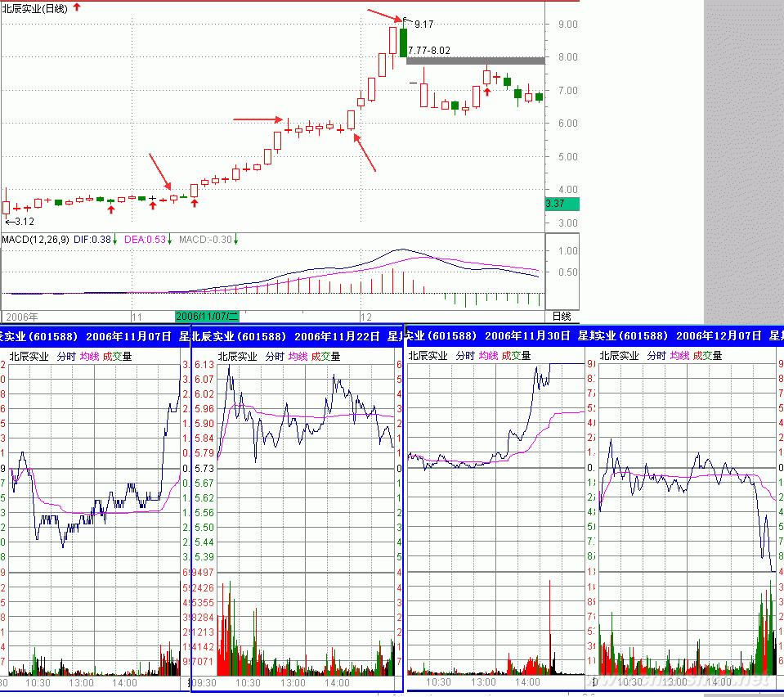The width and height of the screenshot is (784, 697).
Task: Click the 7.77-8.02 gap price label
Action: coord(429,50)
